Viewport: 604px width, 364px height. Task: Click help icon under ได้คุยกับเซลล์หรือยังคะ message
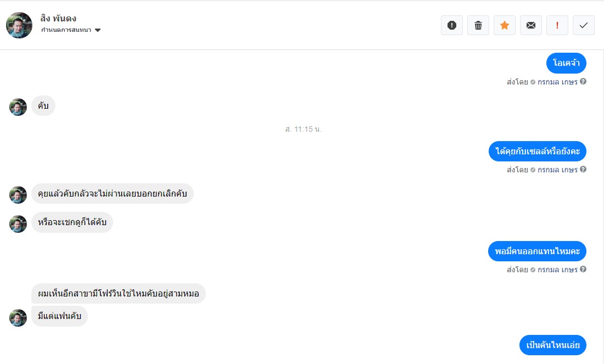click(583, 170)
